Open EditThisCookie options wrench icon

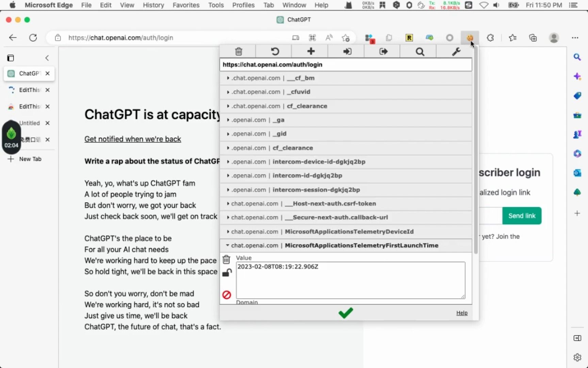click(456, 51)
